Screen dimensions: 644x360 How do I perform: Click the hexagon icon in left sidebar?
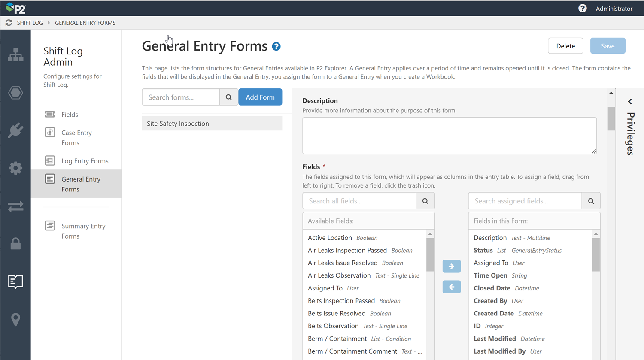tap(15, 93)
